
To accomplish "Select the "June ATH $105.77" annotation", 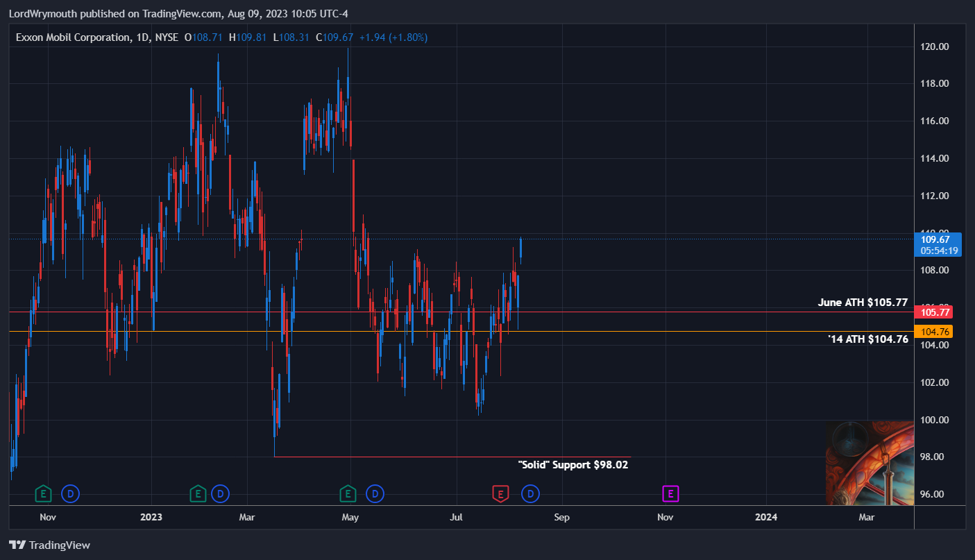I will click(x=863, y=303).
